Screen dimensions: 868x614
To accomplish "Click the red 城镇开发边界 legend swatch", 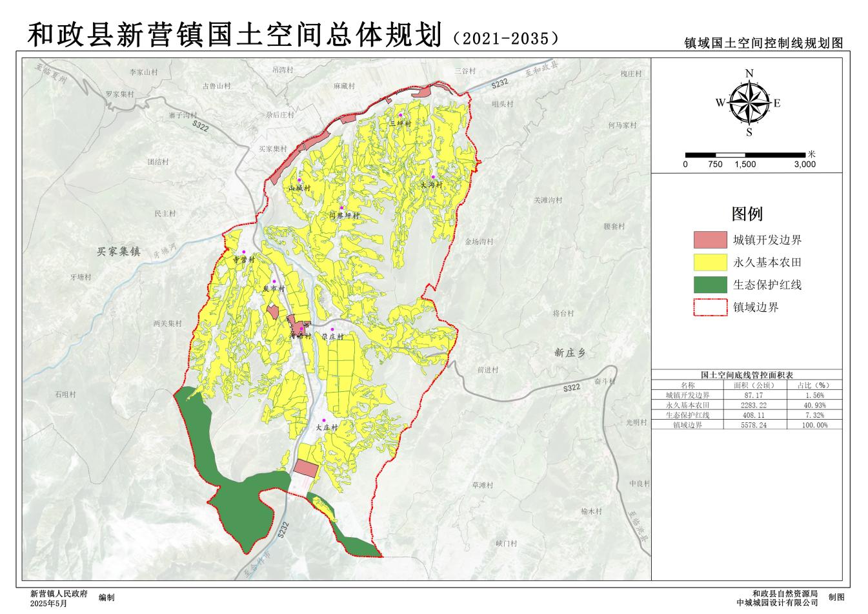I will 710,240.
